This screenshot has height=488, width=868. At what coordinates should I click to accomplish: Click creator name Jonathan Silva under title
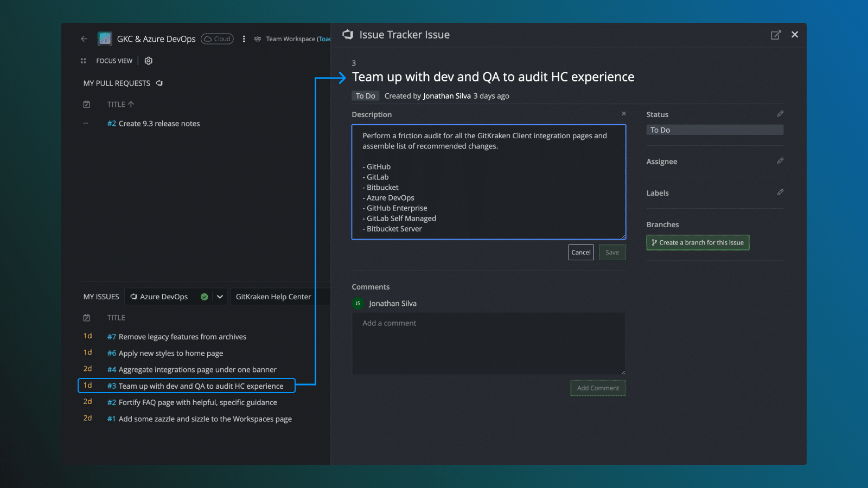point(447,96)
